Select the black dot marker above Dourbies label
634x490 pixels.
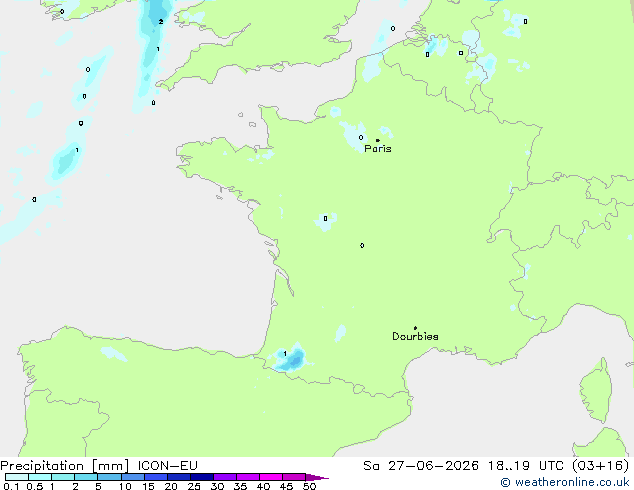point(415,328)
